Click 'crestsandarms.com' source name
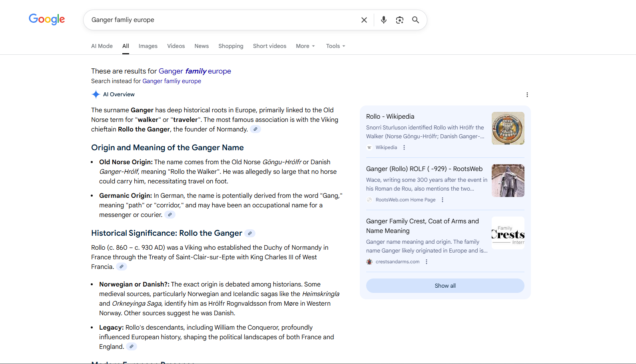 398,262
